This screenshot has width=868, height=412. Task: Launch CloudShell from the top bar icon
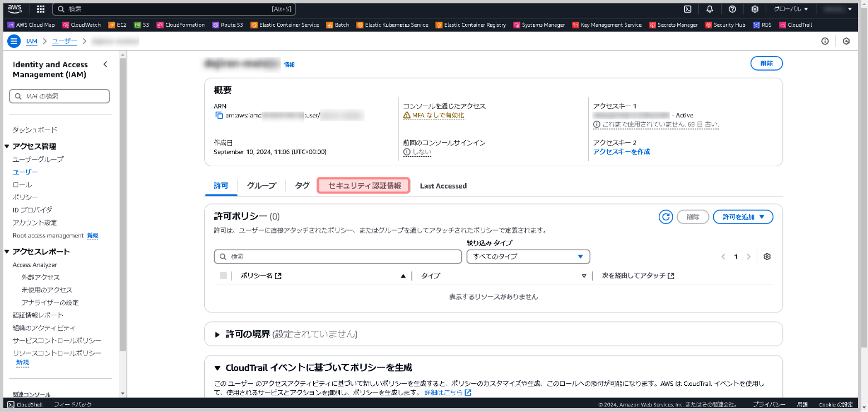(x=688, y=9)
